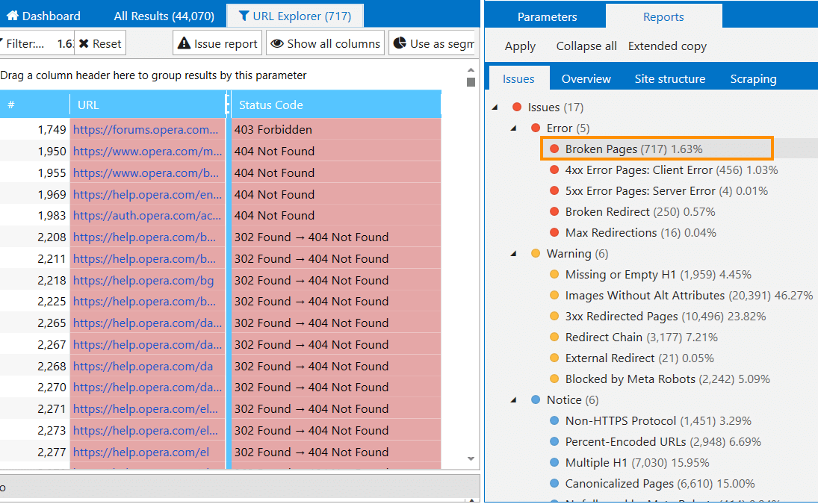Collapse the Issues (17) tree node

tap(495, 107)
